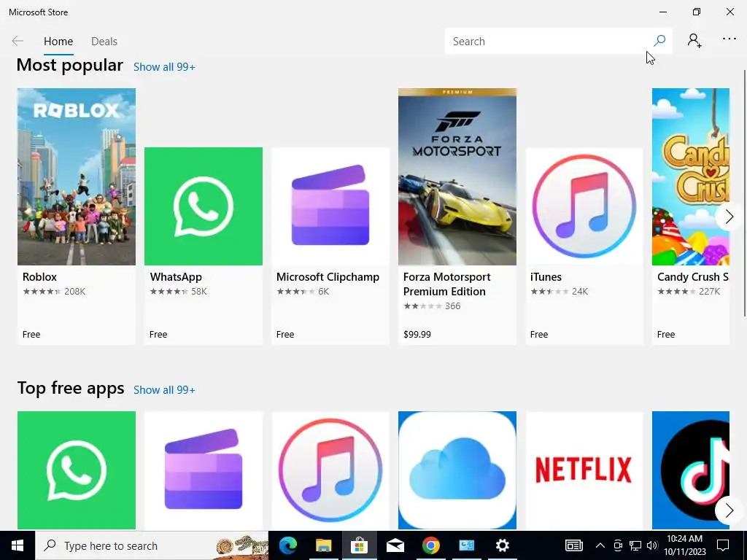The width and height of the screenshot is (747, 560).
Task: Click the iTunes 24K star rating
Action: tap(560, 292)
